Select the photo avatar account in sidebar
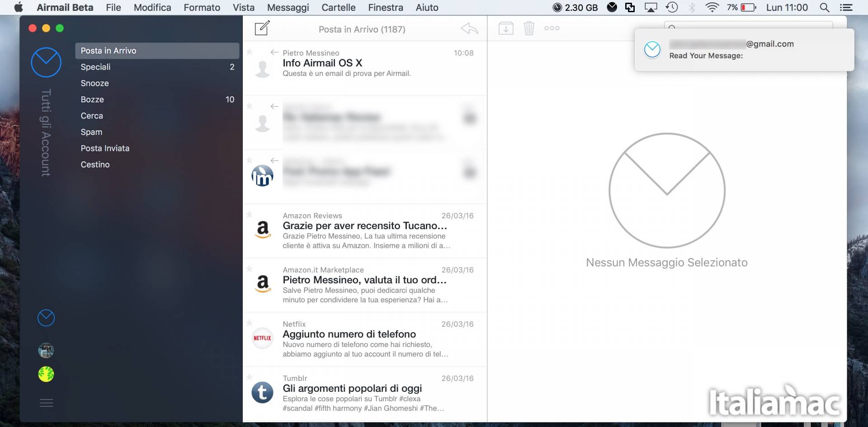 pos(46,350)
